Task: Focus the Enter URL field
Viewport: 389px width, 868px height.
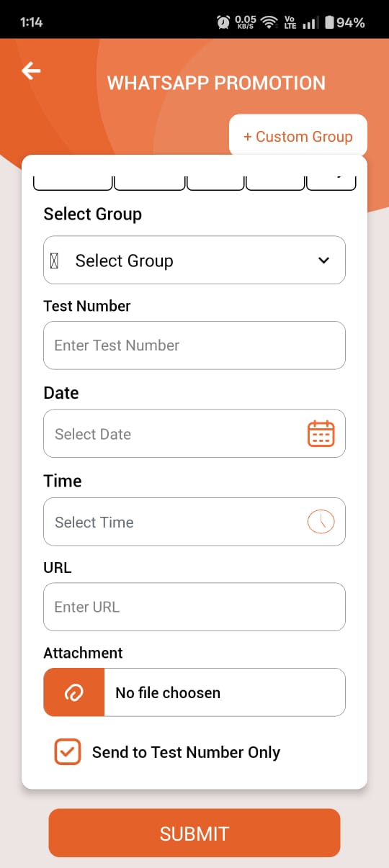Action: [x=194, y=607]
